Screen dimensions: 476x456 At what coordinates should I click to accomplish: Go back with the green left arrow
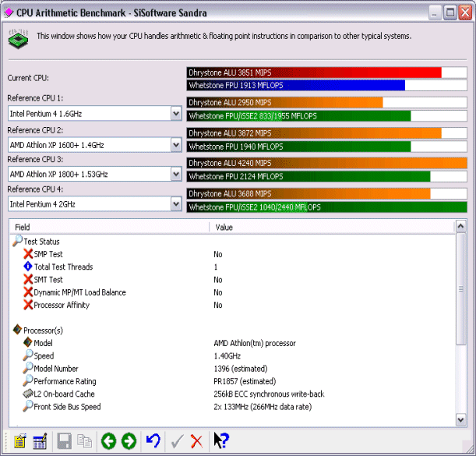coord(109,441)
